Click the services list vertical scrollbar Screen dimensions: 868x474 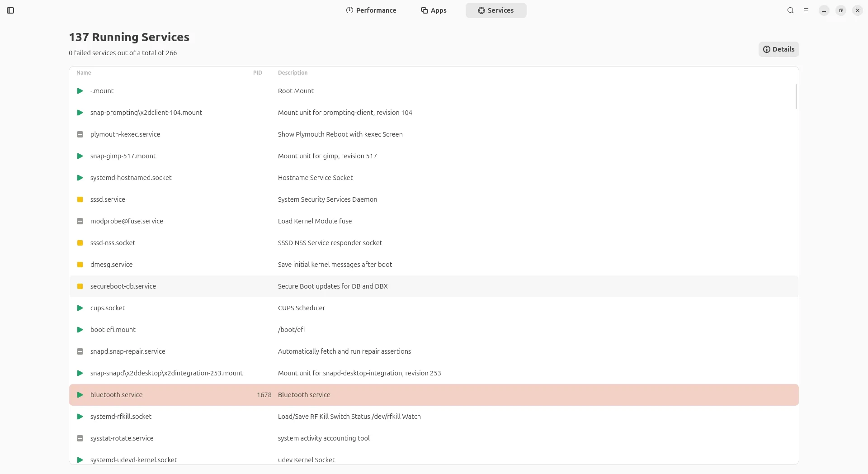[x=796, y=96]
